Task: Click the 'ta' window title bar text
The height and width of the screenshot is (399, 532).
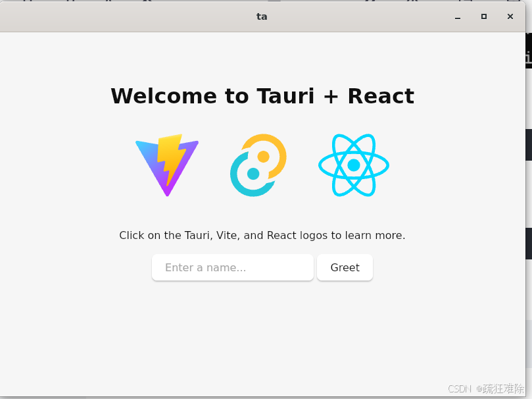Action: 262,16
